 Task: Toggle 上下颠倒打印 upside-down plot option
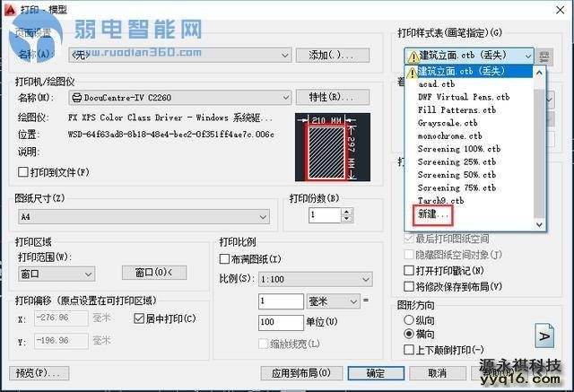(x=408, y=349)
